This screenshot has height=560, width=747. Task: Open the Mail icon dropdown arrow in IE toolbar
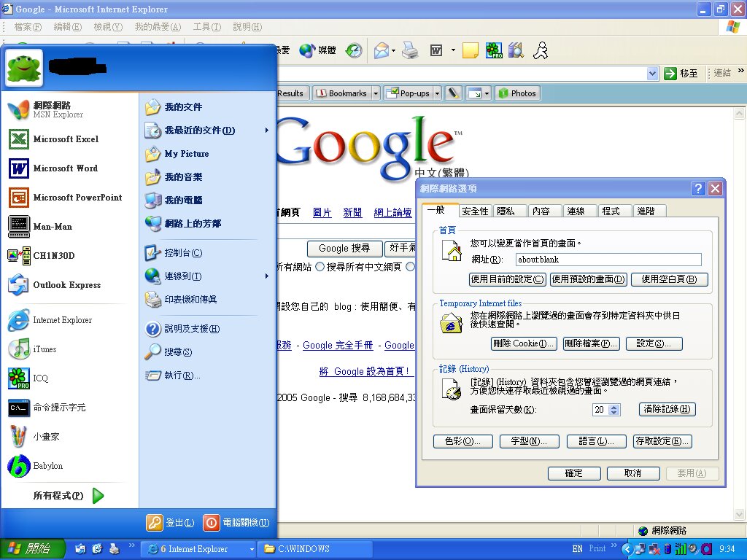(x=393, y=50)
